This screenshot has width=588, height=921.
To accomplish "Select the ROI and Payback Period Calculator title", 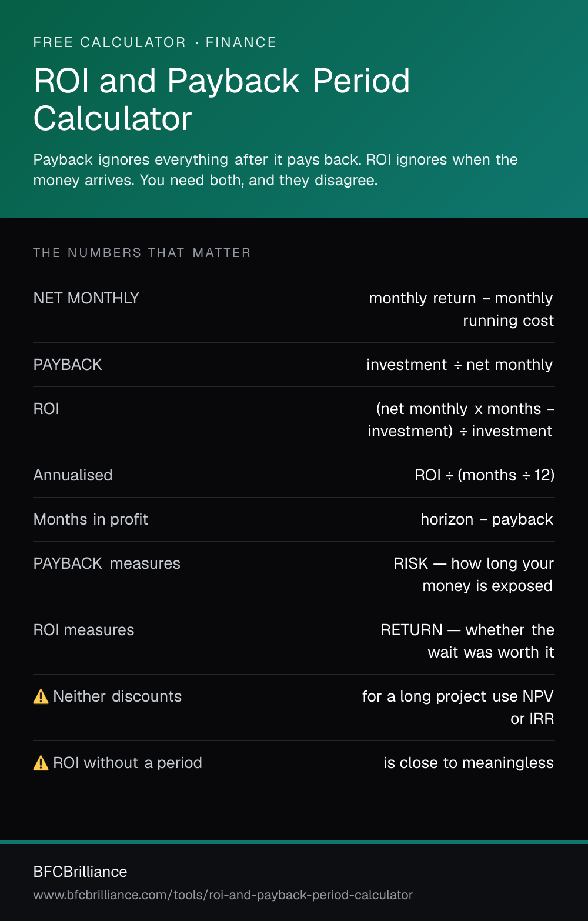I will coord(222,99).
